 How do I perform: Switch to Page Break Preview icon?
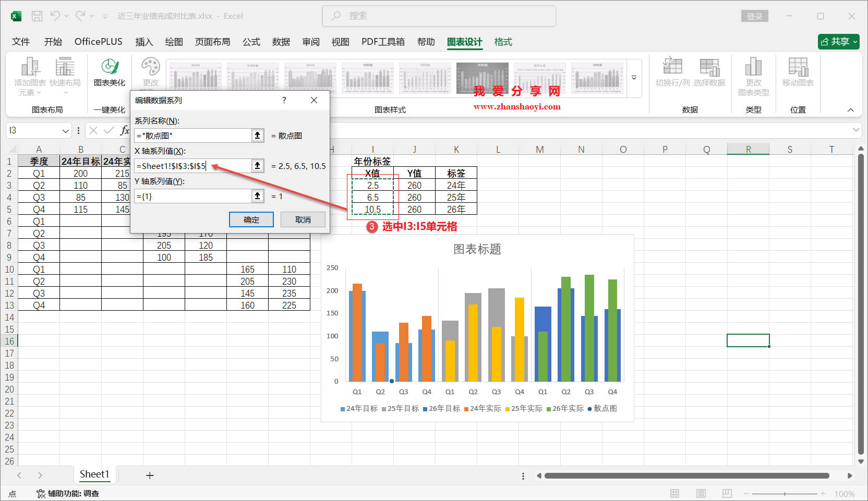[x=727, y=493]
